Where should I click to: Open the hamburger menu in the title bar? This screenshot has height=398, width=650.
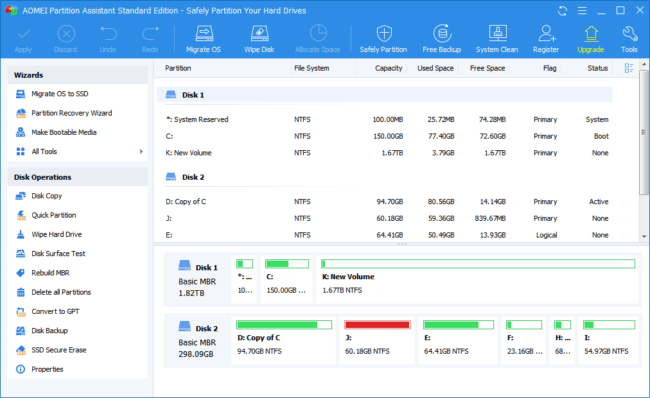tap(582, 11)
